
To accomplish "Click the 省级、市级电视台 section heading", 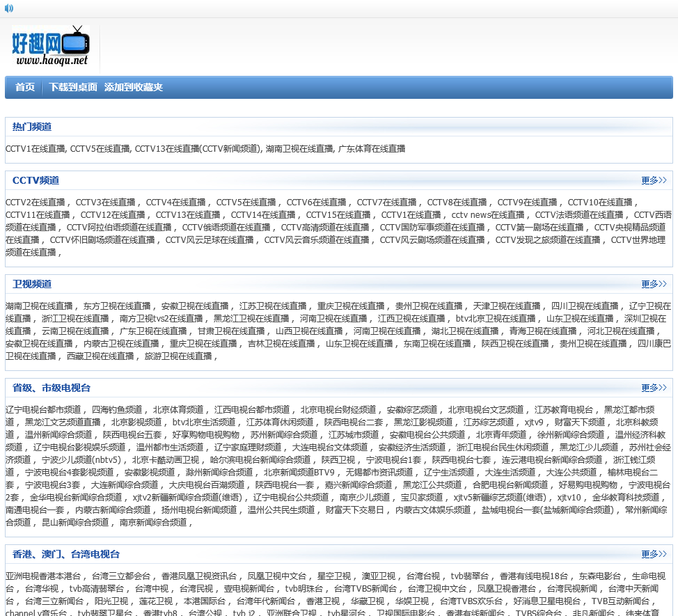I will pyautogui.click(x=52, y=388).
